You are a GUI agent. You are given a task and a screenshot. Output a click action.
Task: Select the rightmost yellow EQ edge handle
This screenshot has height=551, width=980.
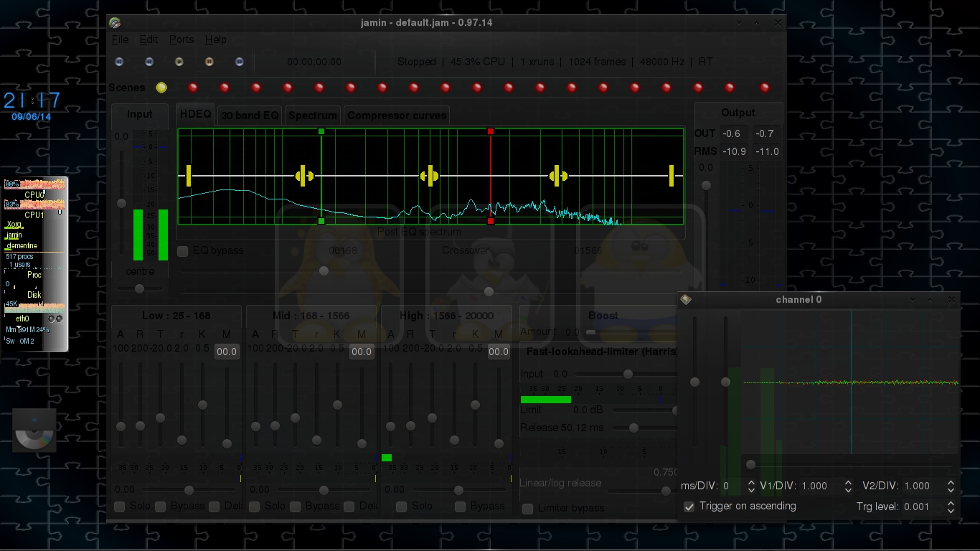(672, 175)
